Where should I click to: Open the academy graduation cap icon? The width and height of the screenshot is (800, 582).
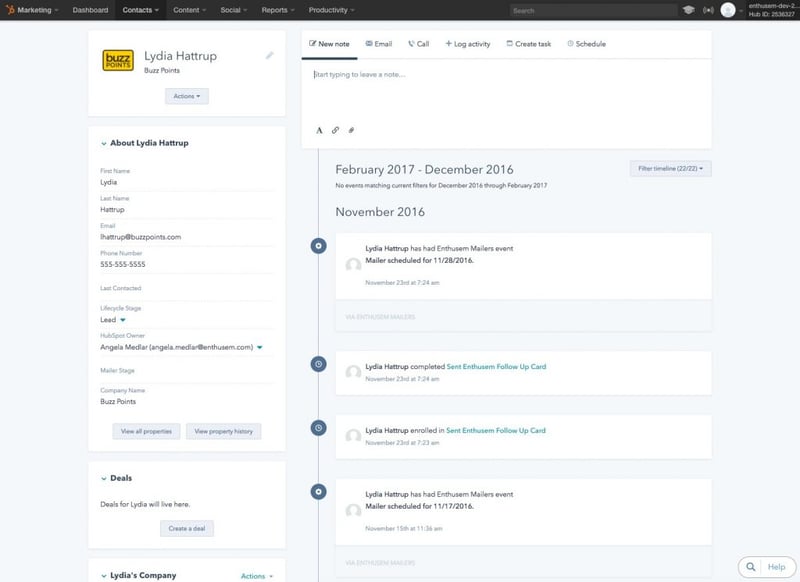pyautogui.click(x=688, y=10)
